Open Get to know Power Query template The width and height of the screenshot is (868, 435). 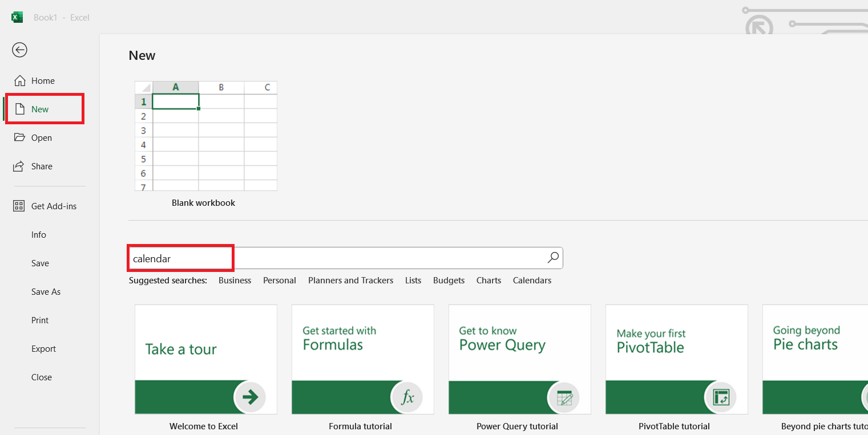coord(520,359)
